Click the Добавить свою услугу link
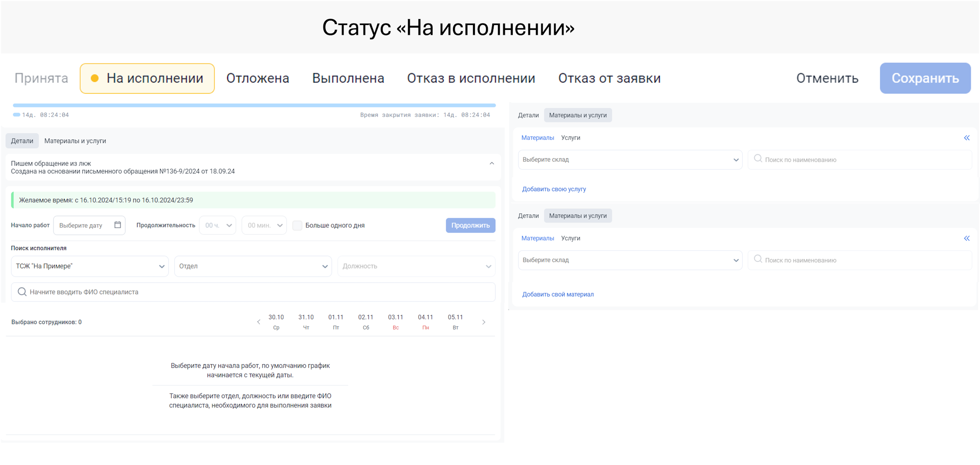The height and width of the screenshot is (465, 980). 554,189
